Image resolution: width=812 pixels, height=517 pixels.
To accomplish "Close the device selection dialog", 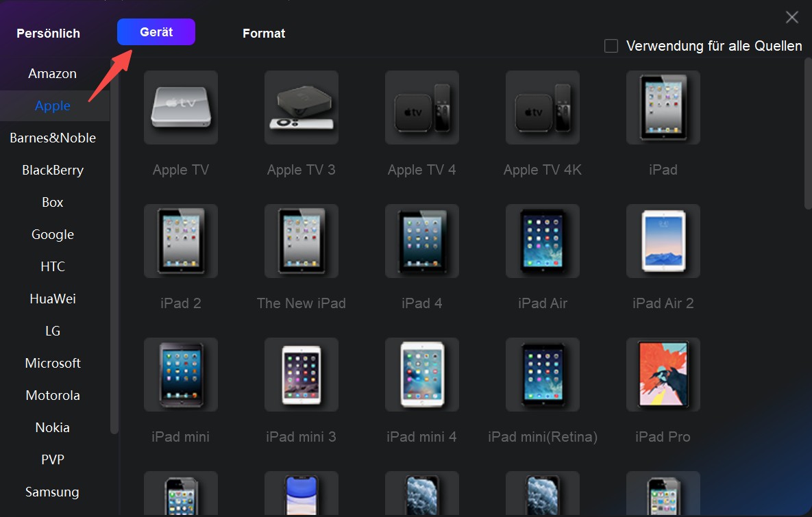I will tap(792, 17).
